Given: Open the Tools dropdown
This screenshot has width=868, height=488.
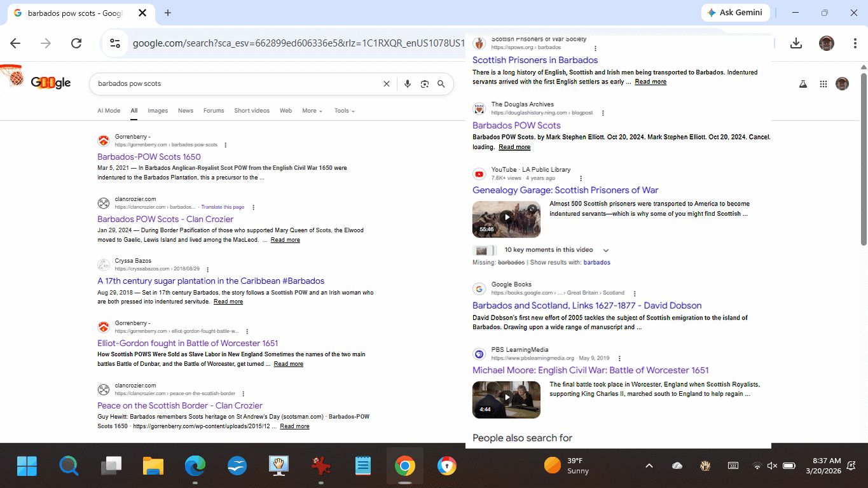Looking at the screenshot, I should pos(344,111).
